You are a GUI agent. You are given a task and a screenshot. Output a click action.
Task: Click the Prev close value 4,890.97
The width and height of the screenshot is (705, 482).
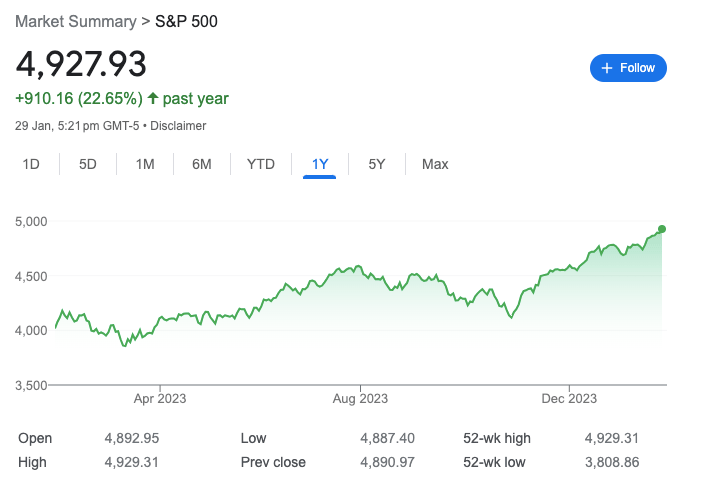pyautogui.click(x=387, y=462)
